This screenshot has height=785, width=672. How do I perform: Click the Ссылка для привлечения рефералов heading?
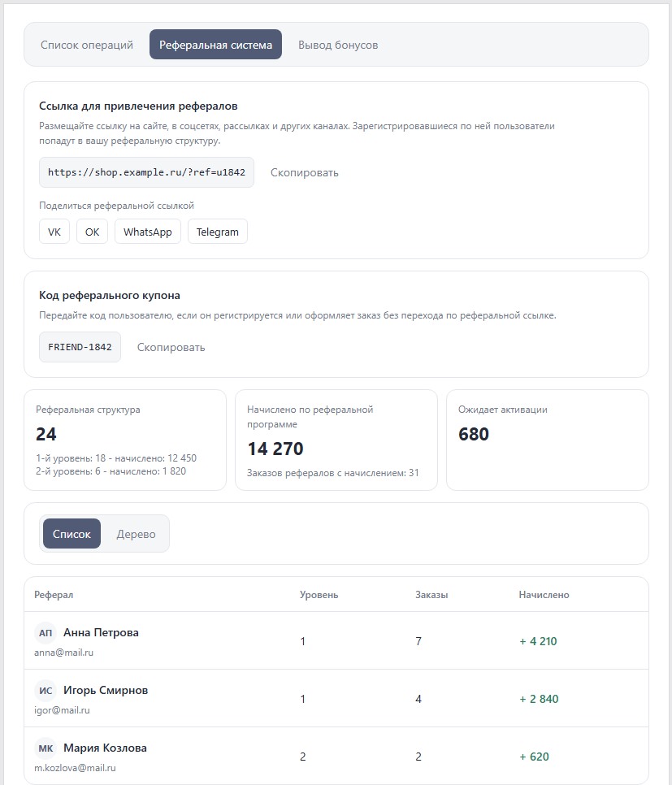(138, 106)
